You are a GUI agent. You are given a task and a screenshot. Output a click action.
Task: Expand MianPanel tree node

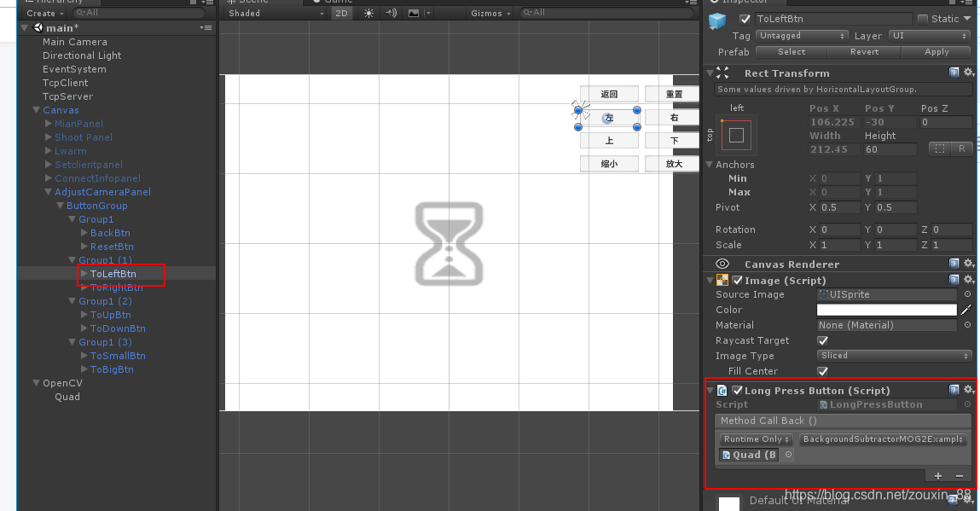[x=48, y=124]
